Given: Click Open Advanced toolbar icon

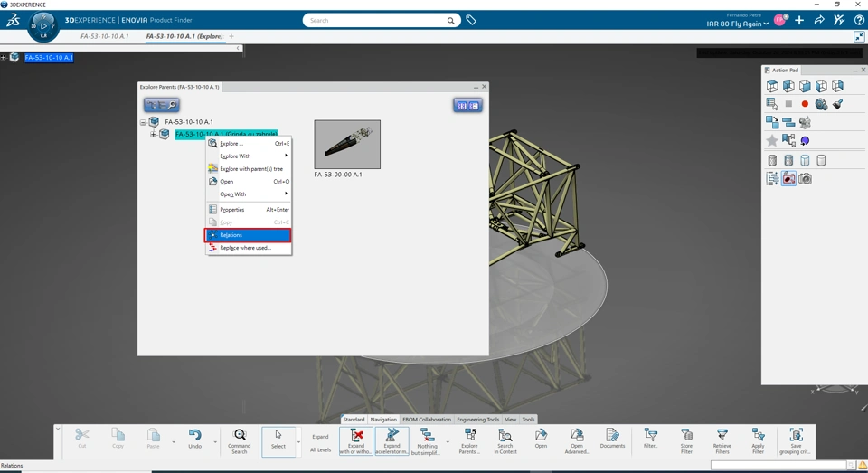Looking at the screenshot, I should 576,441.
